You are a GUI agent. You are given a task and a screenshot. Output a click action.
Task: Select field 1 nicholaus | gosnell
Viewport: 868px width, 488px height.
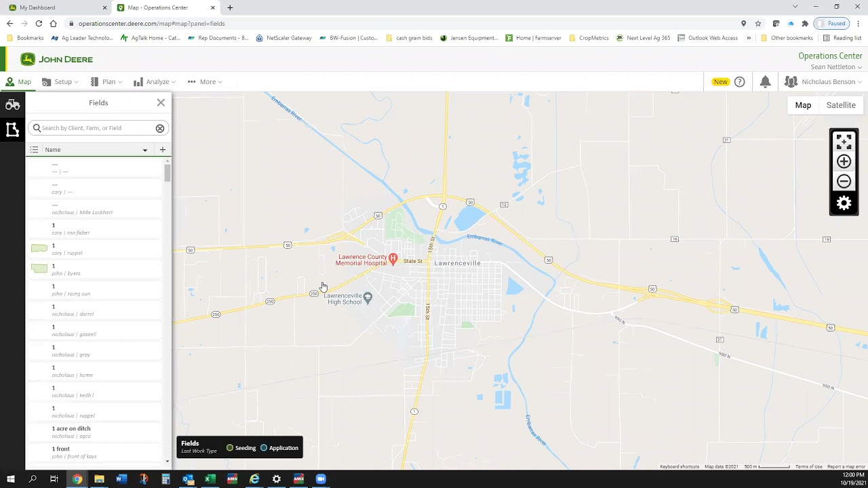click(x=94, y=331)
